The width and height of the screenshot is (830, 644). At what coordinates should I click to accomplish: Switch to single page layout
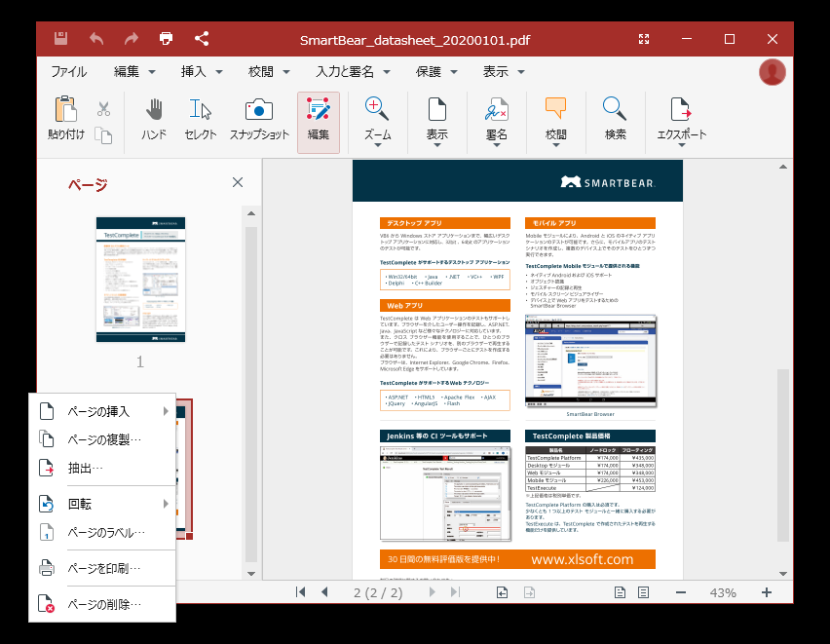620,592
